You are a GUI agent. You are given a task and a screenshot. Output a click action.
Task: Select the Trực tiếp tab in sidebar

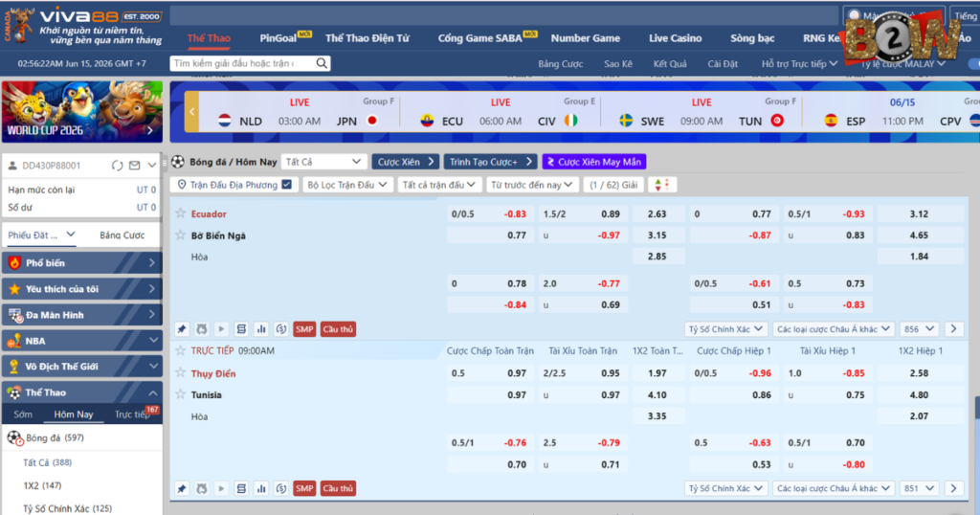coord(132,414)
